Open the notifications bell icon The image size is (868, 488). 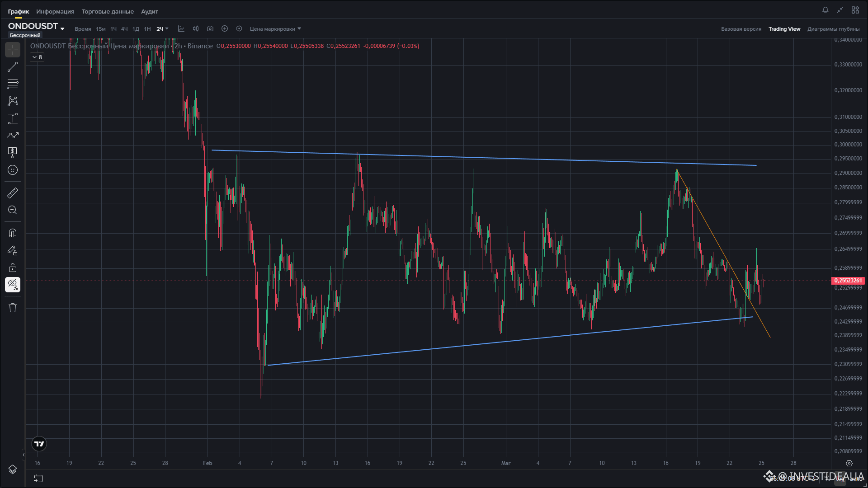pyautogui.click(x=826, y=10)
